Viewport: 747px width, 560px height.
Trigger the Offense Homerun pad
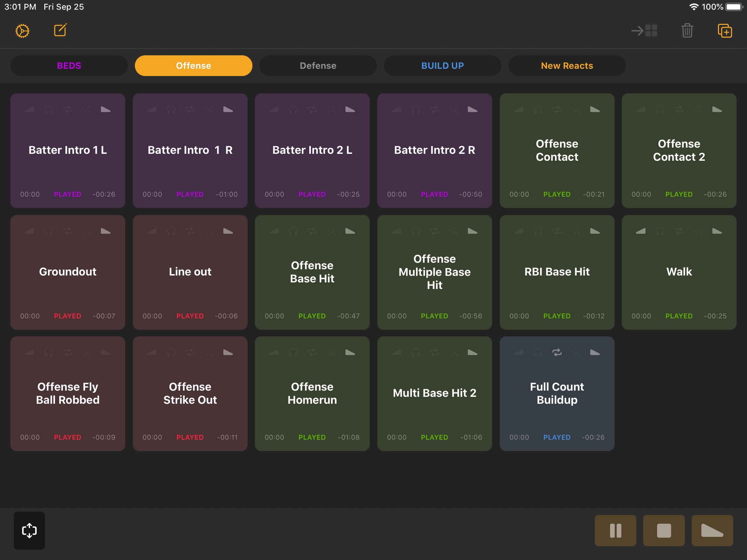pos(312,393)
